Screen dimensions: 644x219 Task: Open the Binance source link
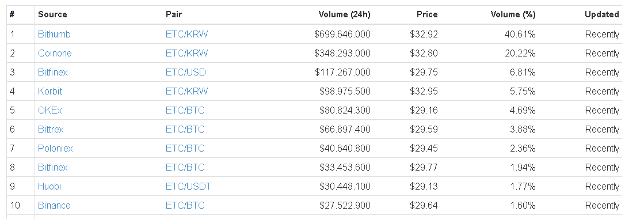point(54,205)
